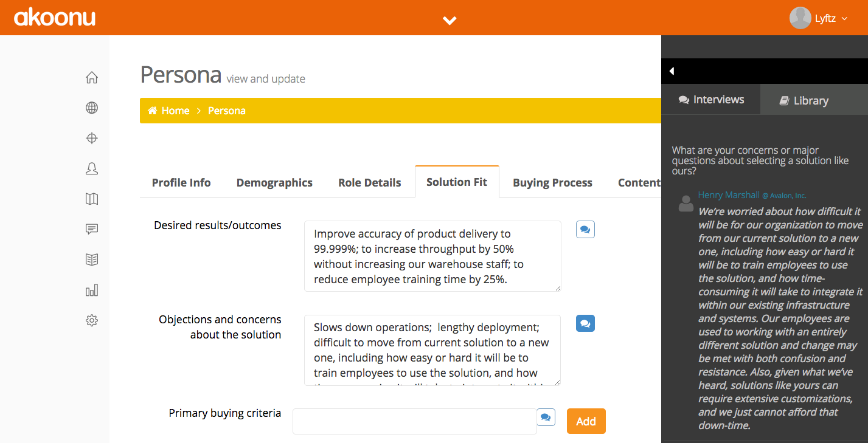Viewport: 868px width, 443px height.
Task: Click the Primary buying criteria input field
Action: point(414,421)
